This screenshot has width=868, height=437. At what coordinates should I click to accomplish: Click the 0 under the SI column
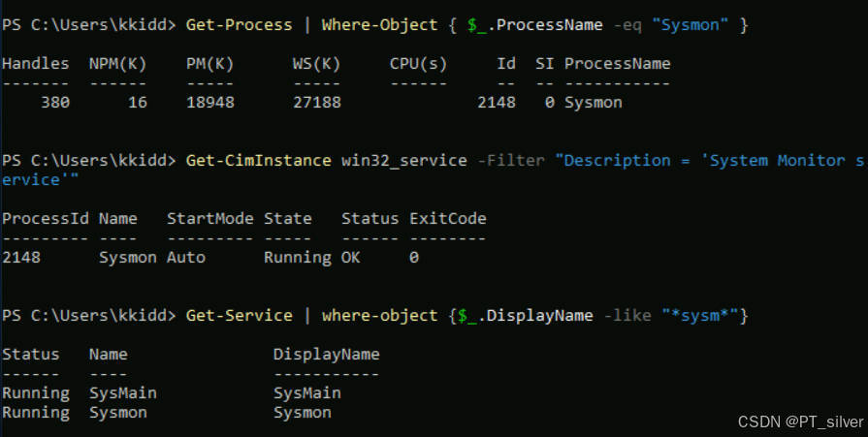pyautogui.click(x=549, y=103)
